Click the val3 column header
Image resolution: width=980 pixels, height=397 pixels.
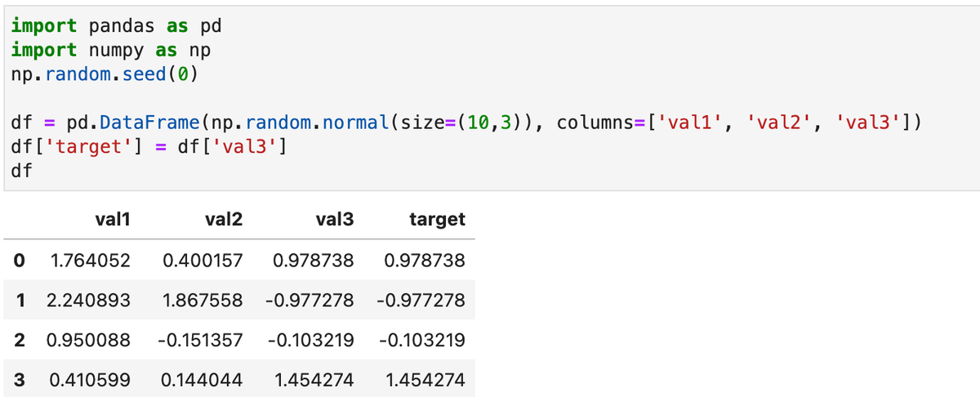[x=335, y=219]
